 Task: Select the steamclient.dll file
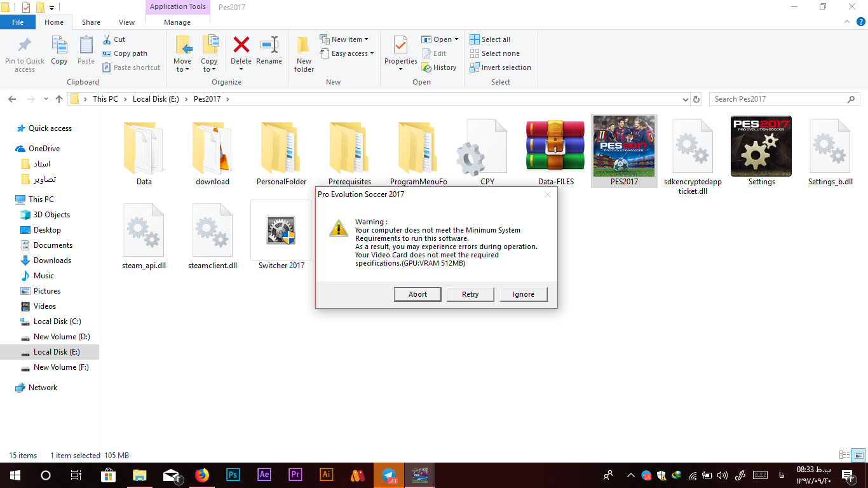212,236
